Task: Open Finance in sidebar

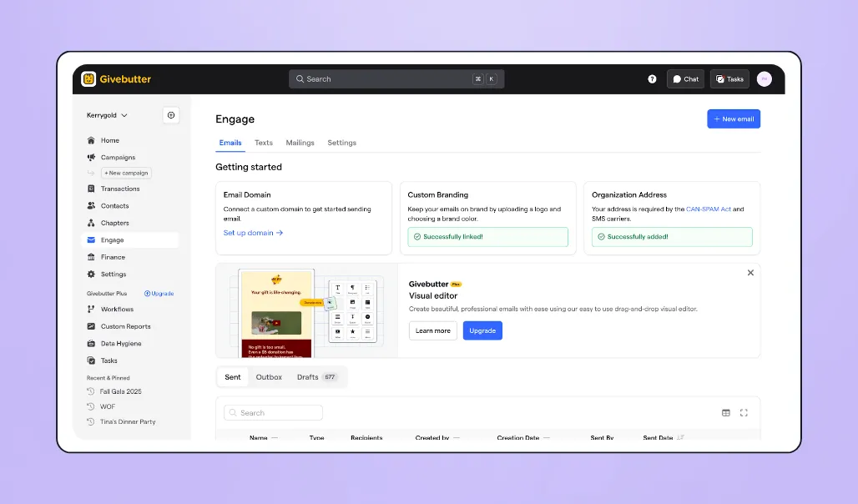Action: [x=130, y=257]
